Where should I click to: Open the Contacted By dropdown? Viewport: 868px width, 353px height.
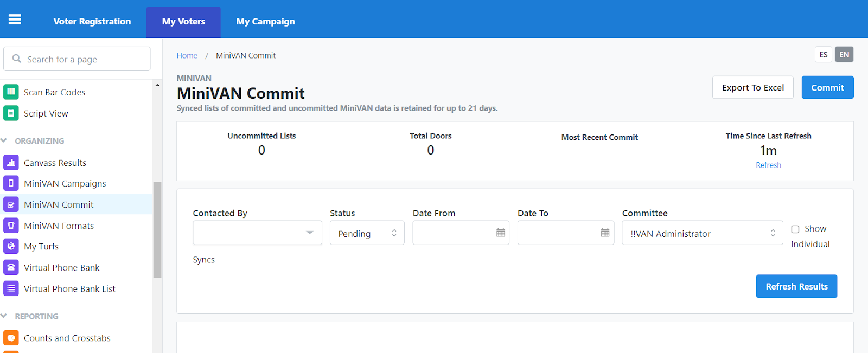(x=258, y=233)
